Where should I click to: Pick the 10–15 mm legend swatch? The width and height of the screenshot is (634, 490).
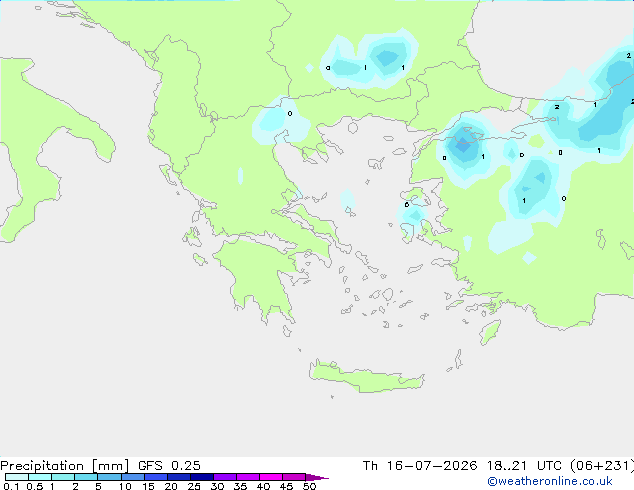pos(133,477)
